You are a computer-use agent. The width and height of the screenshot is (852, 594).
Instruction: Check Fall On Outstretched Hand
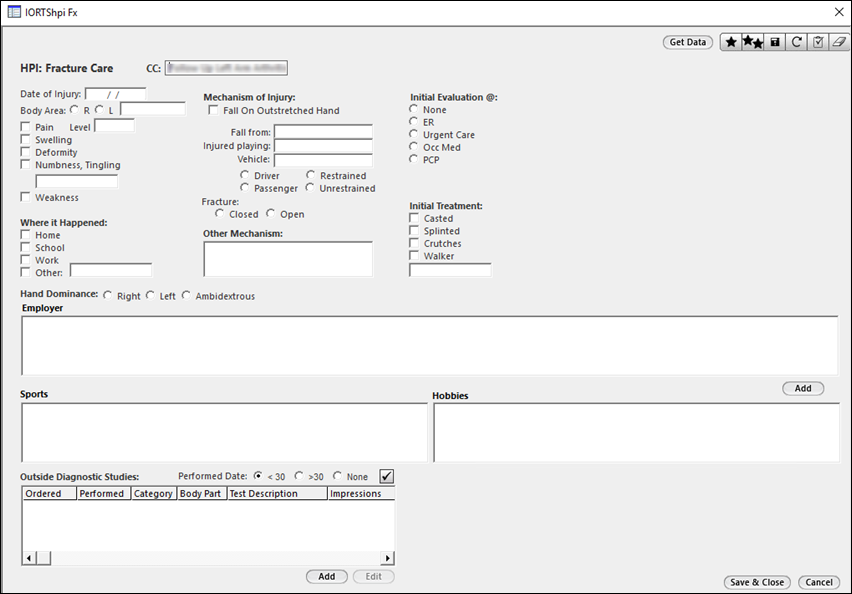click(214, 110)
